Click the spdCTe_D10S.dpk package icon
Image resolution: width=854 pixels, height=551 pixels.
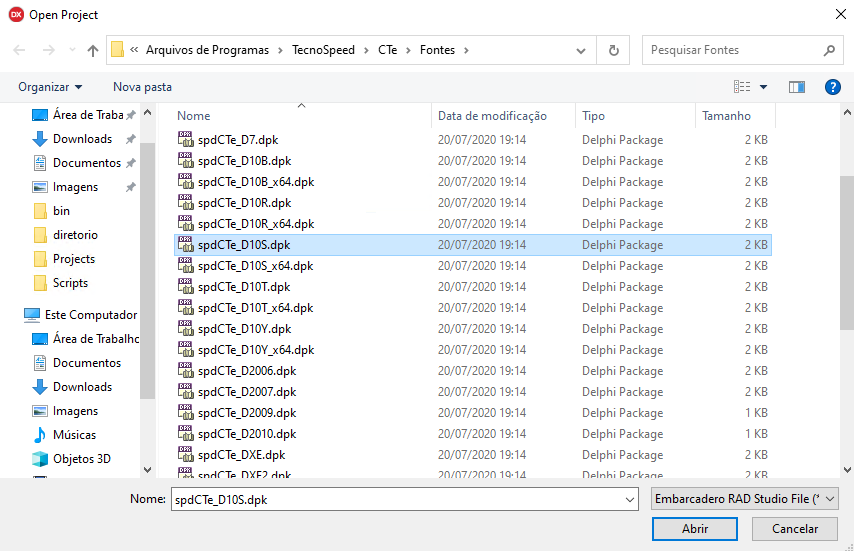pos(186,245)
